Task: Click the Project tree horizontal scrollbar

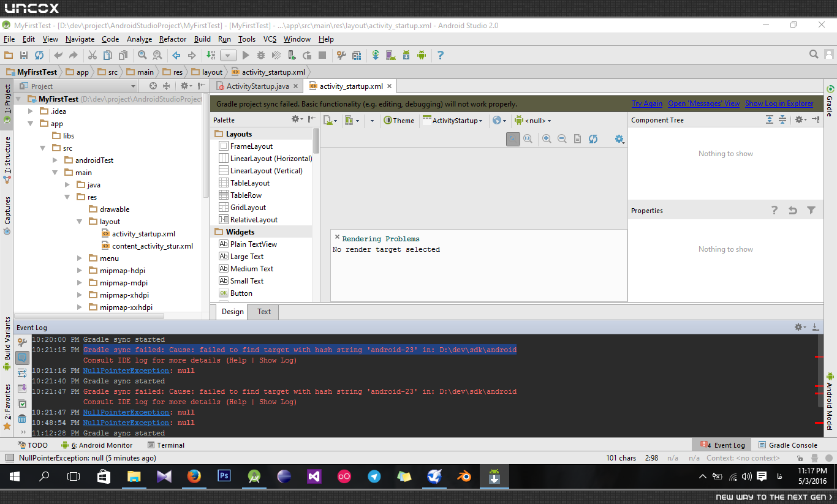Action: 90,316
